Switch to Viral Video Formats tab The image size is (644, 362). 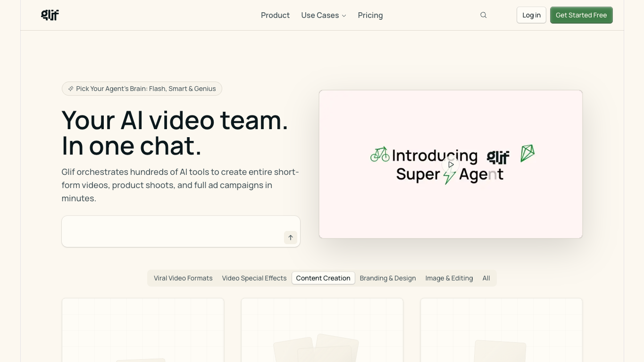point(183,278)
